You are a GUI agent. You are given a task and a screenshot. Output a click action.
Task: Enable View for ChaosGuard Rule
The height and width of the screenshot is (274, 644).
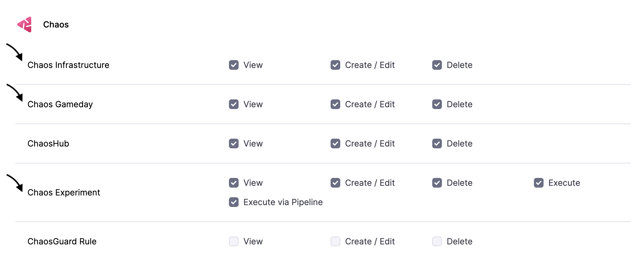point(234,241)
